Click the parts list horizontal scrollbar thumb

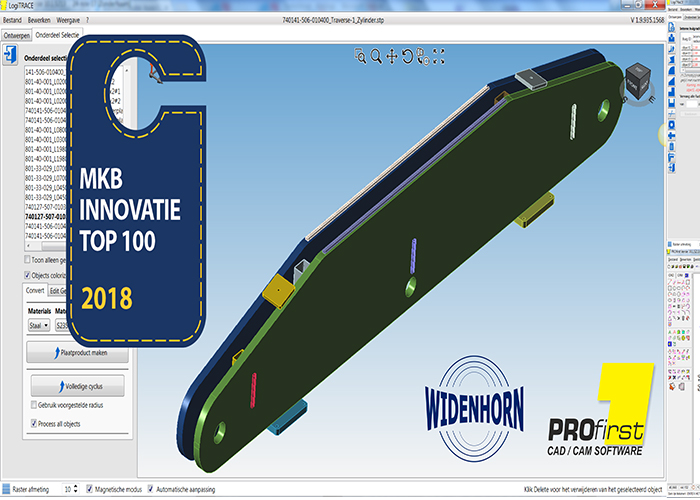pos(54,246)
